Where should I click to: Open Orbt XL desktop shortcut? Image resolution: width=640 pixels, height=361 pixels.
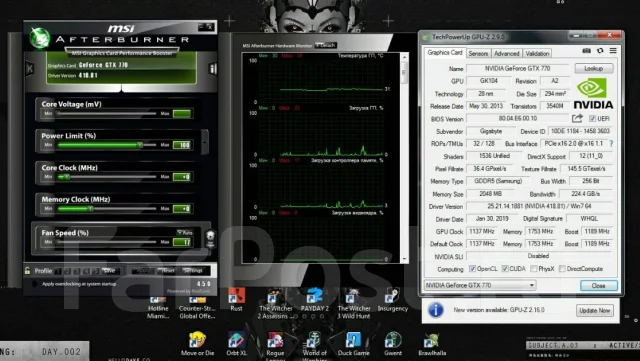tap(236, 344)
